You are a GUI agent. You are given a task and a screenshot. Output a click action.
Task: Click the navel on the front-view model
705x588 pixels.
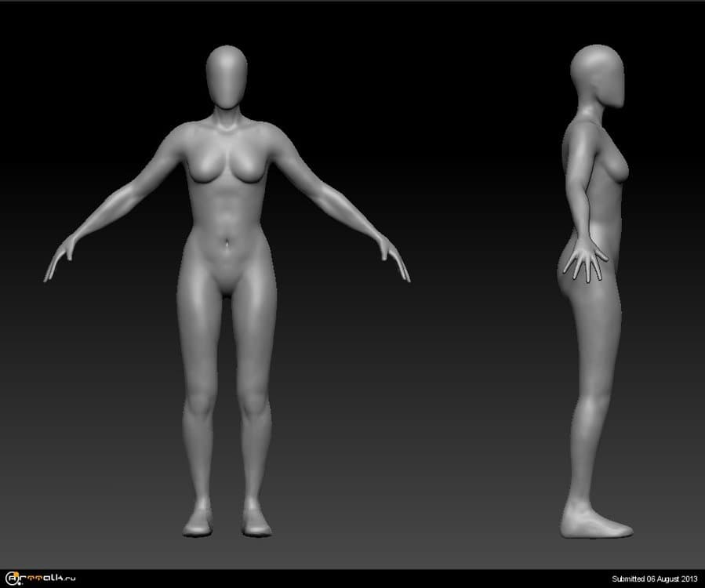227,241
